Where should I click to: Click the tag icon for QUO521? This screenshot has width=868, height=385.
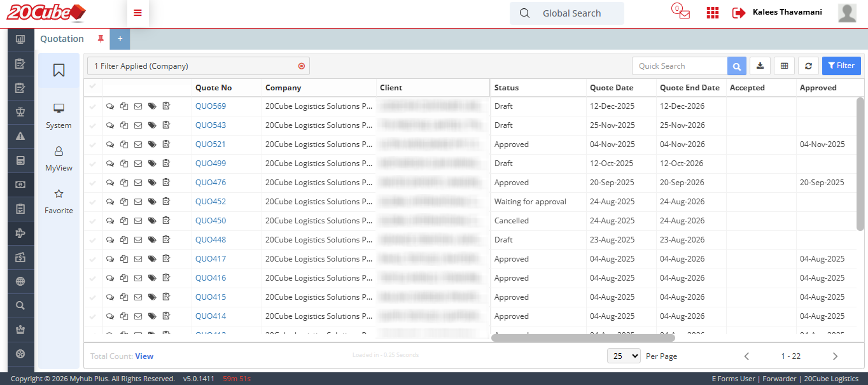pos(152,144)
